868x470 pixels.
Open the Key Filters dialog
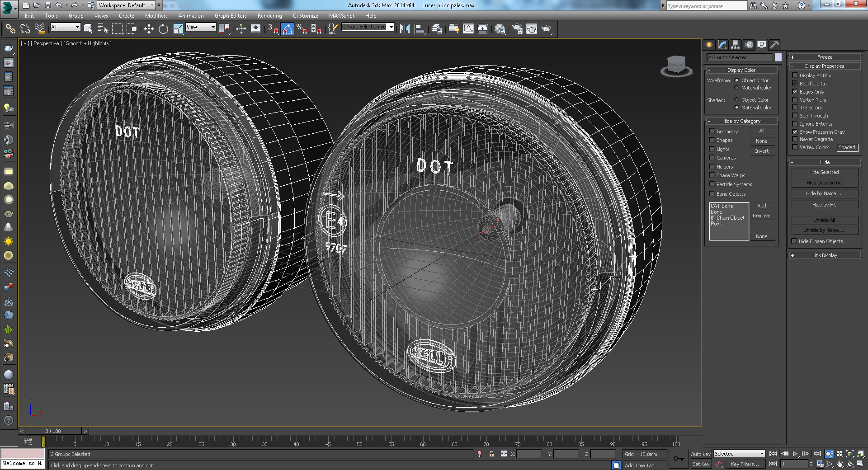(745, 464)
